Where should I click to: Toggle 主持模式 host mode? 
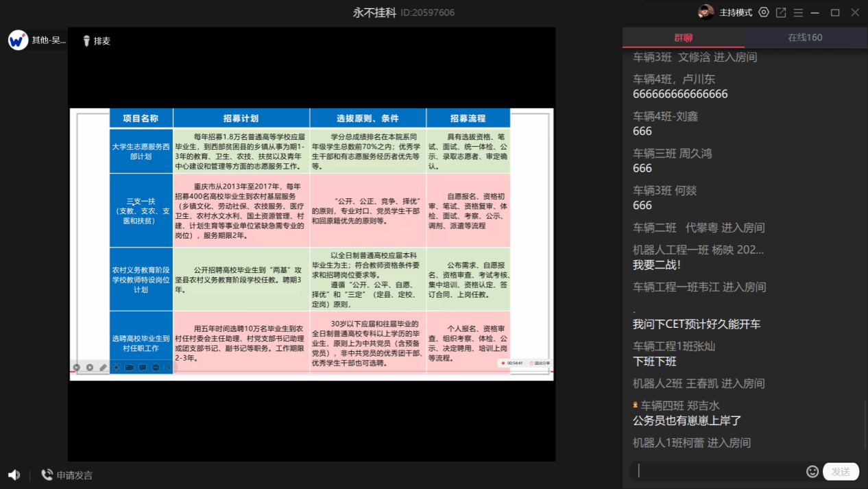(x=736, y=12)
